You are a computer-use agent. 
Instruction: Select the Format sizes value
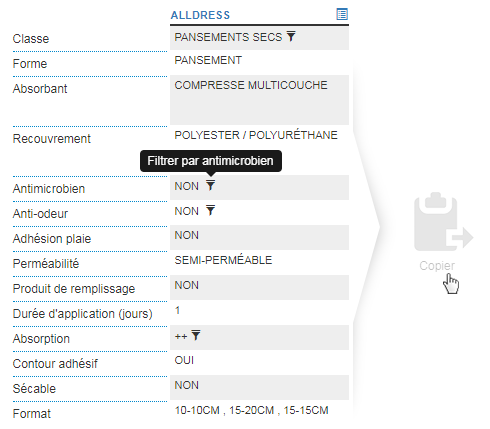click(252, 410)
